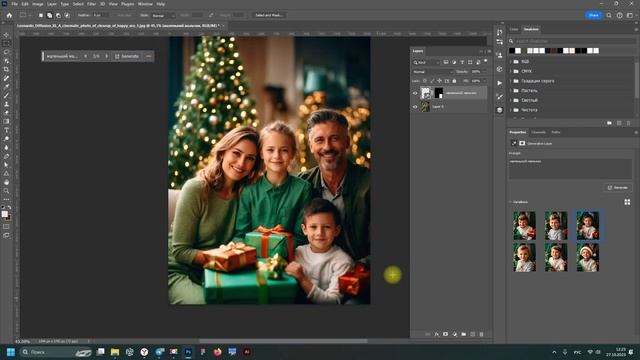This screenshot has height=360, width=640.
Task: Click Generate button in Properties panel
Action: pyautogui.click(x=618, y=188)
